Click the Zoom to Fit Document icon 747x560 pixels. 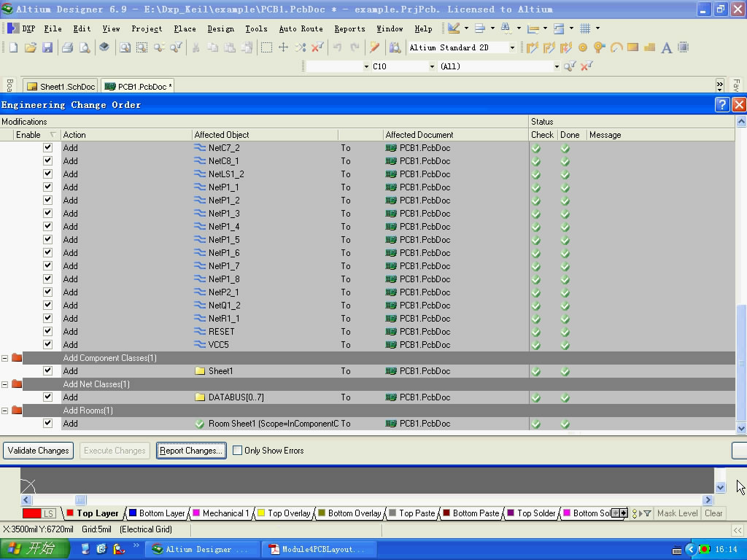point(125,47)
